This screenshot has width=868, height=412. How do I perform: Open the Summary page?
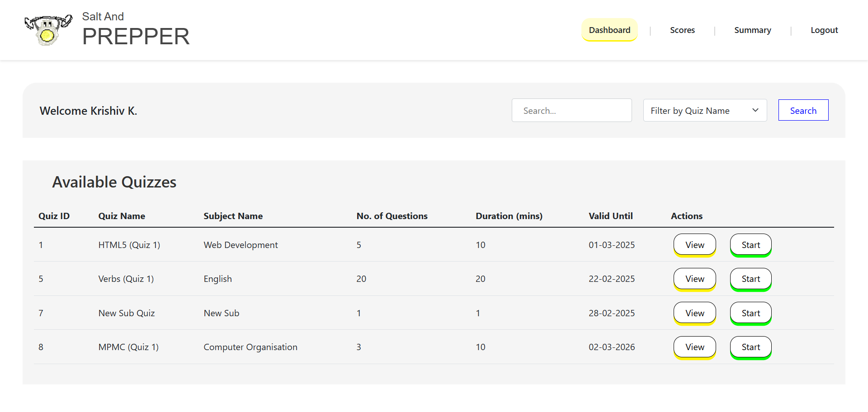(752, 30)
